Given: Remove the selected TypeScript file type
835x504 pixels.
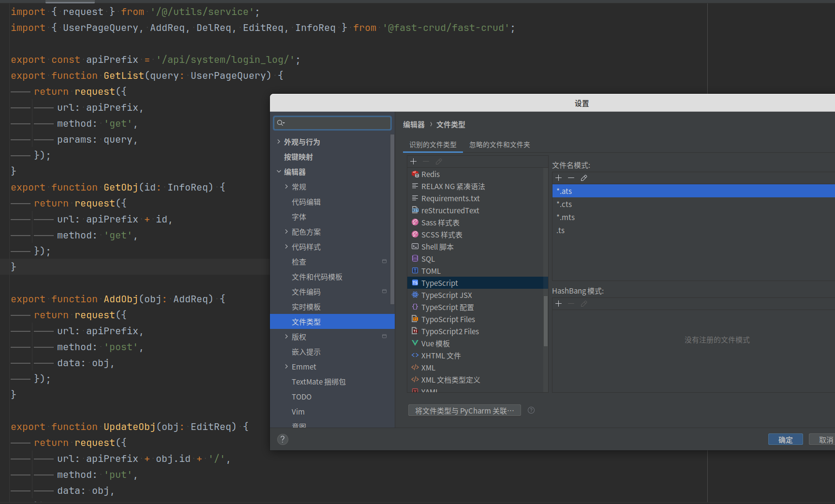Looking at the screenshot, I should pos(425,161).
